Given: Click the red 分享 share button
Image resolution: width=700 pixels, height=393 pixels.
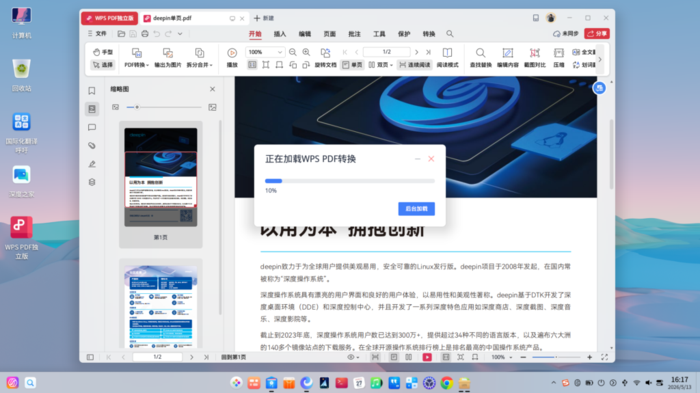Looking at the screenshot, I should click(597, 33).
